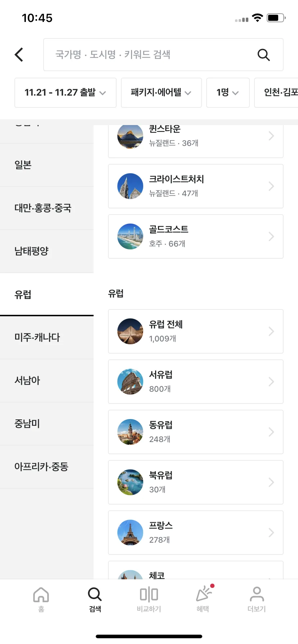Tap the chevron on 동유럽 card
This screenshot has width=298, height=644.
[x=271, y=432]
